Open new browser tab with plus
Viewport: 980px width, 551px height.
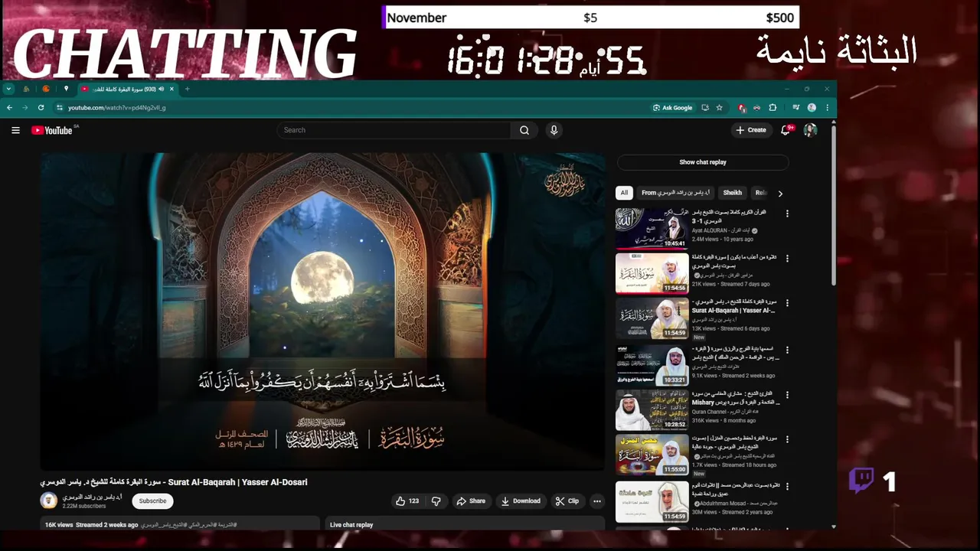tap(187, 89)
